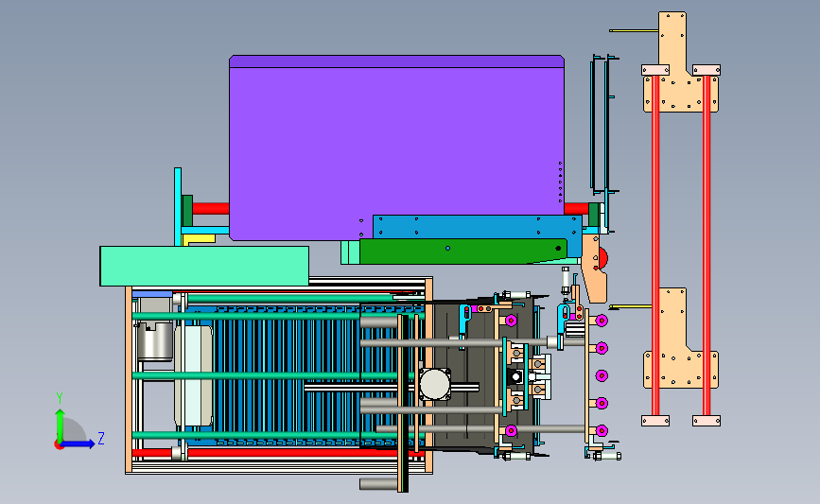Click black pivot hole on green arm

(x=558, y=249)
